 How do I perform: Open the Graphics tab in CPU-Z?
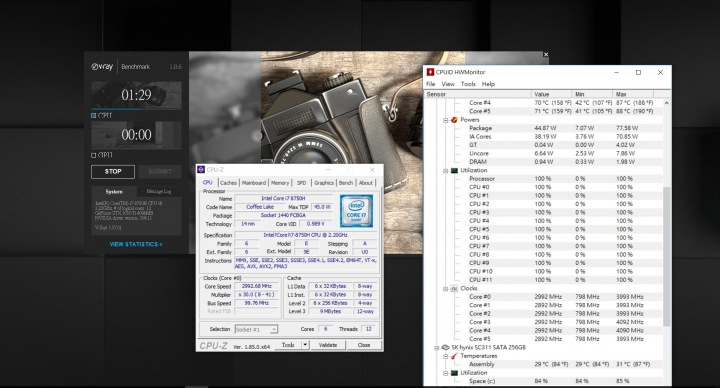(324, 183)
